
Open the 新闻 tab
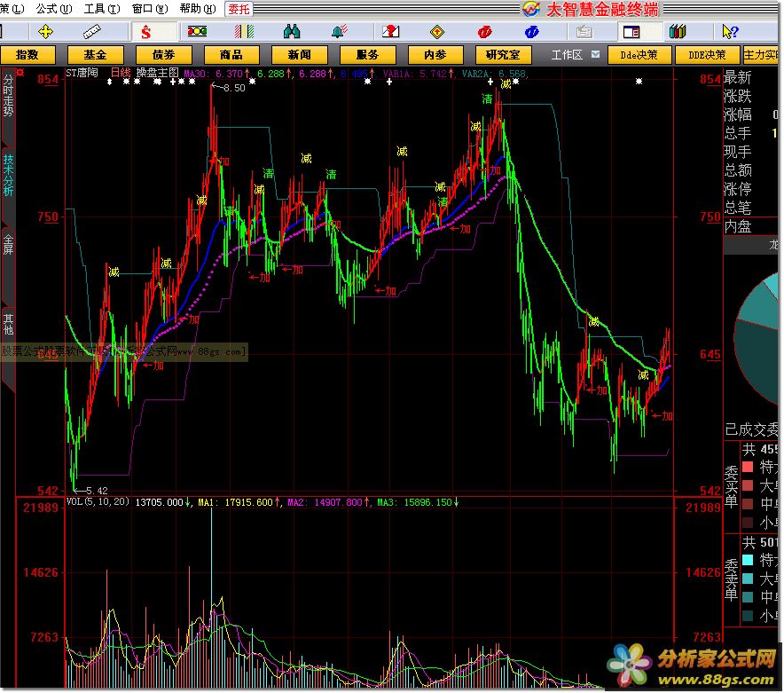[x=300, y=55]
